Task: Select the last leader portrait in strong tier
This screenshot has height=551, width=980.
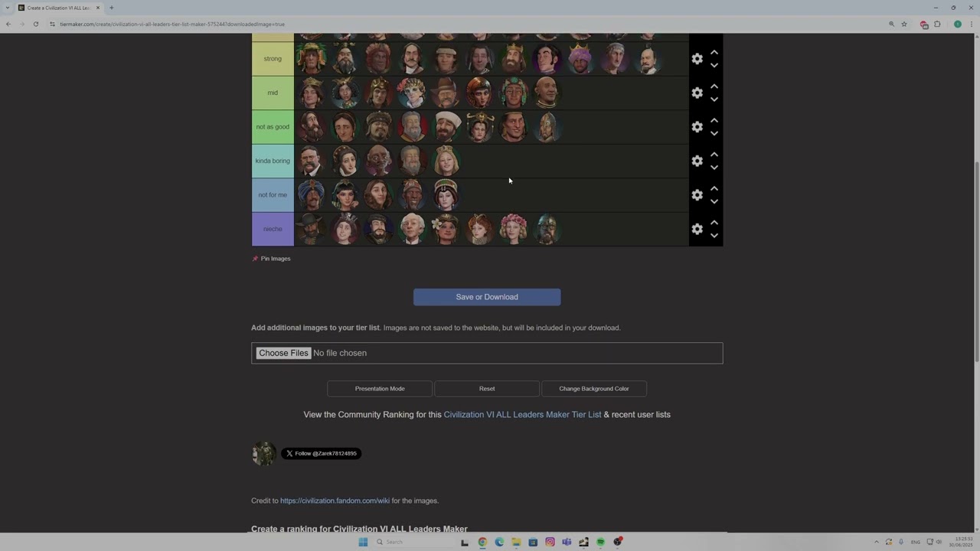Action: pos(648,59)
